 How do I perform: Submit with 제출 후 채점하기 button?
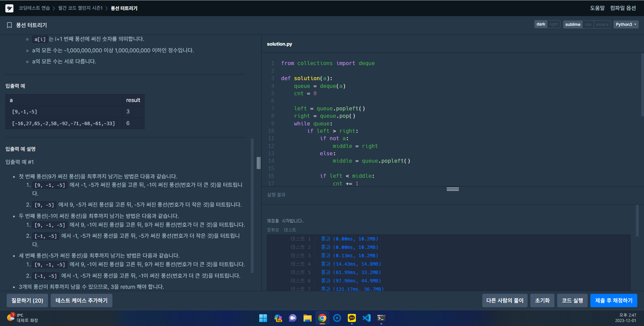pos(614,301)
